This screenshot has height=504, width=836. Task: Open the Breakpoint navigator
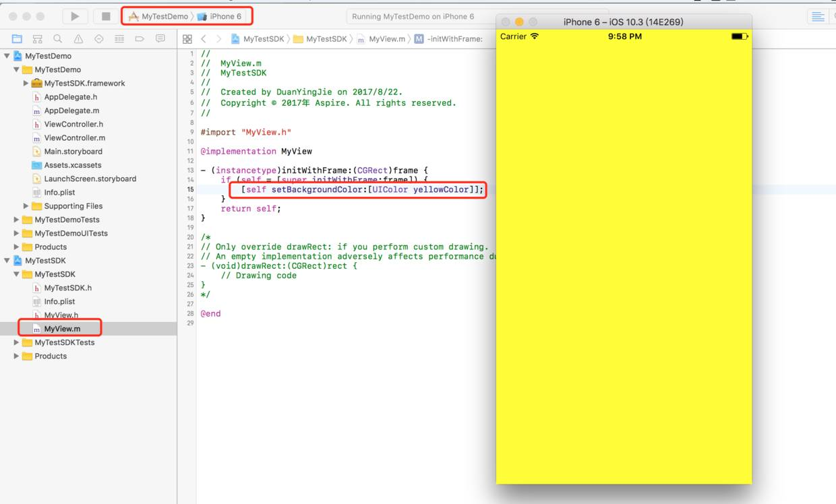[140, 39]
